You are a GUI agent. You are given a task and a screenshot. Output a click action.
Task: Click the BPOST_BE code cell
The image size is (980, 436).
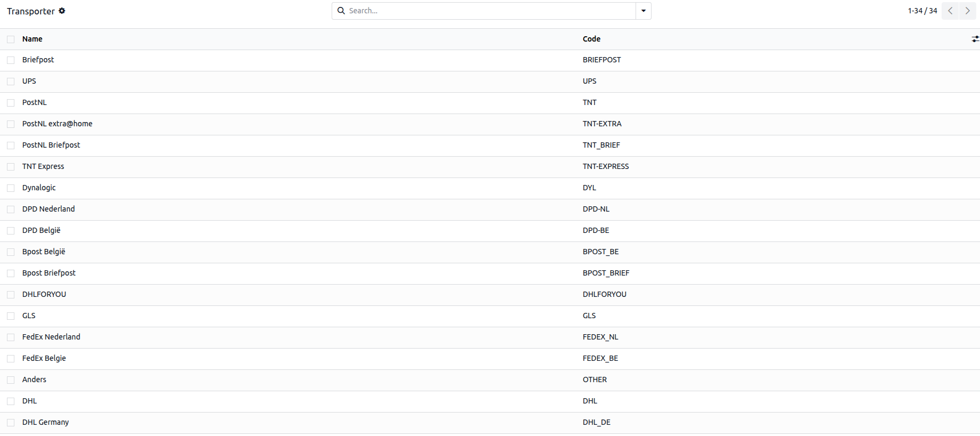click(x=601, y=252)
